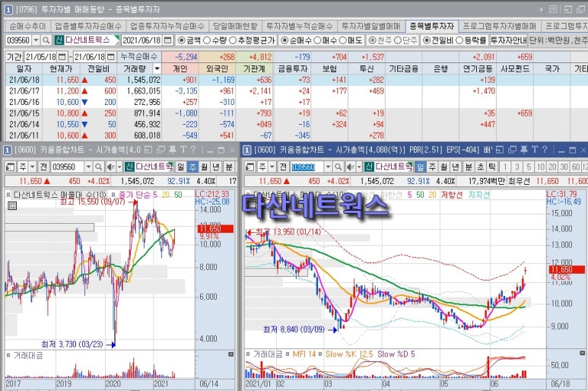The height and width of the screenshot is (391, 588).
Task: Switch to the 프로그램투자자별매매 tab
Action: point(499,26)
